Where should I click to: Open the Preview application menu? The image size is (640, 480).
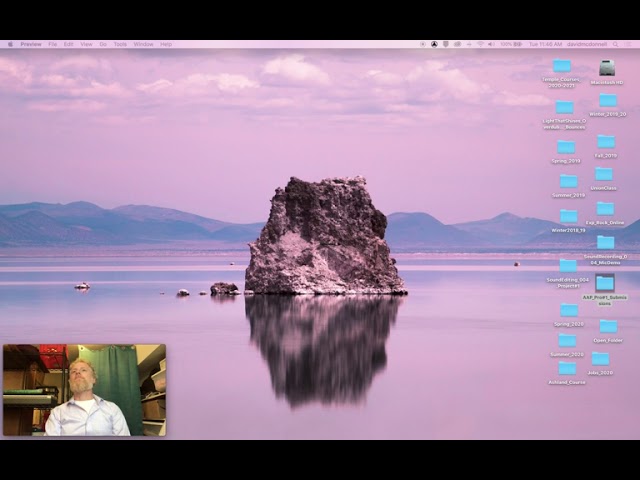(x=31, y=44)
